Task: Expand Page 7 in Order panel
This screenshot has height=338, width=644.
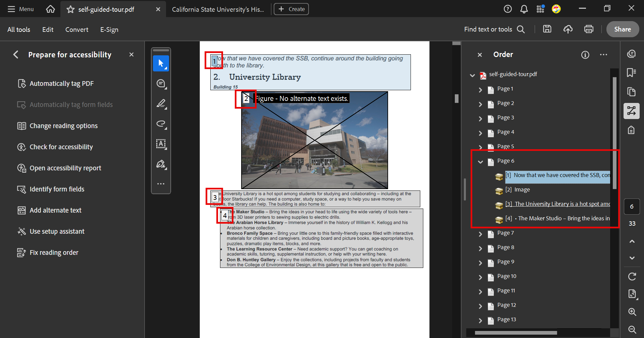Action: click(x=480, y=234)
